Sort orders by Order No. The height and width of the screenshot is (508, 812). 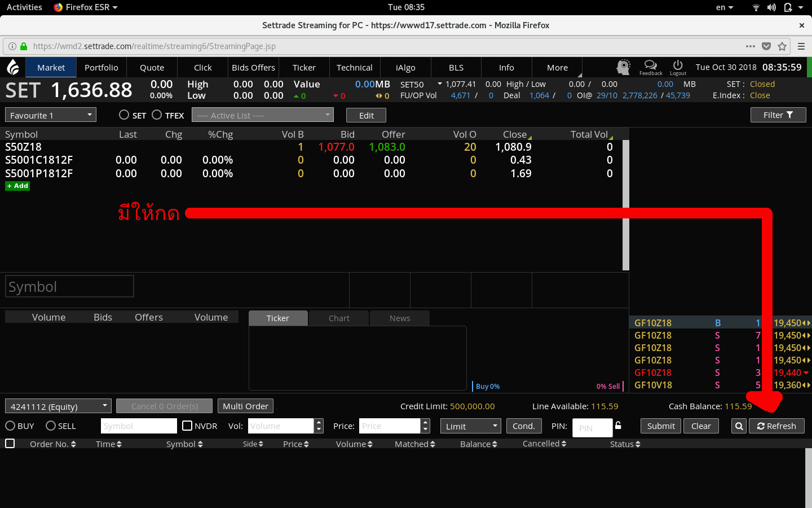pyautogui.click(x=52, y=444)
